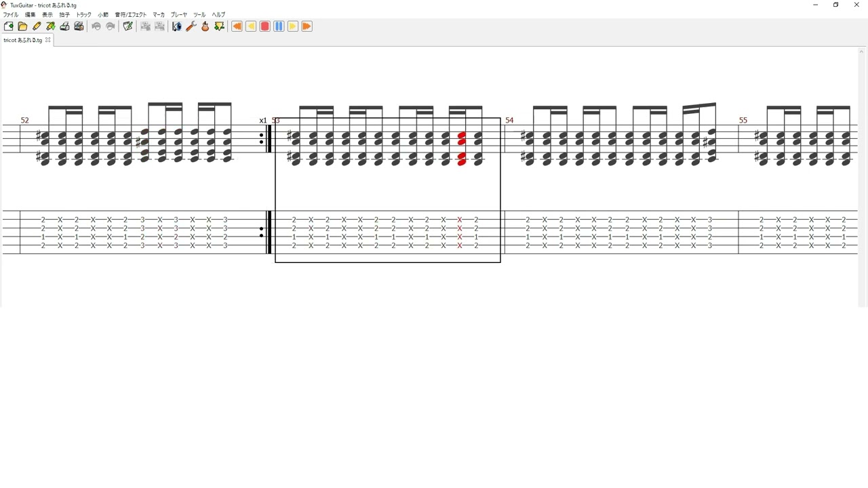The height and width of the screenshot is (488, 868).
Task: Click the Save As toolbar icon
Action: pos(51,26)
